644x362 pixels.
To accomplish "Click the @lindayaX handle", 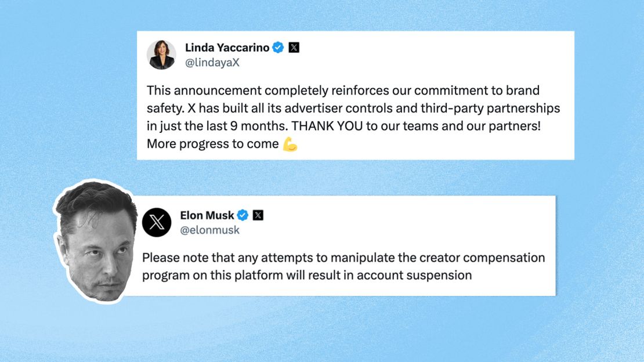I will [x=212, y=63].
